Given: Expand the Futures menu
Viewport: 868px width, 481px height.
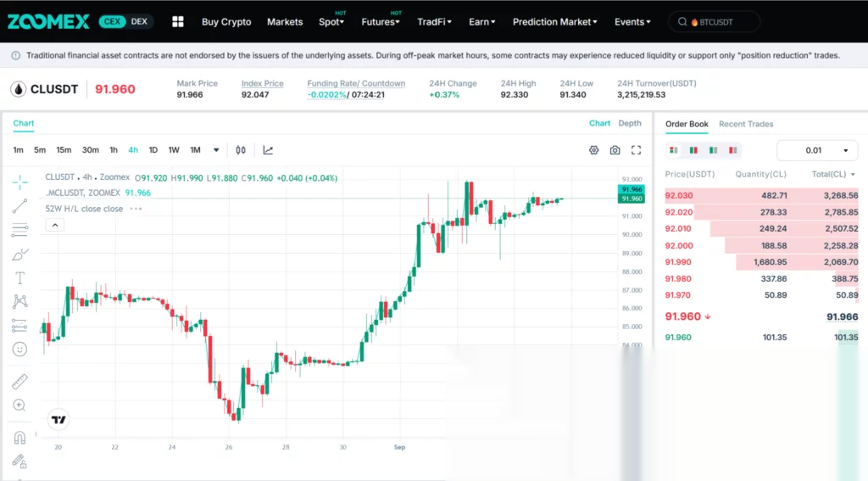Looking at the screenshot, I should [381, 21].
